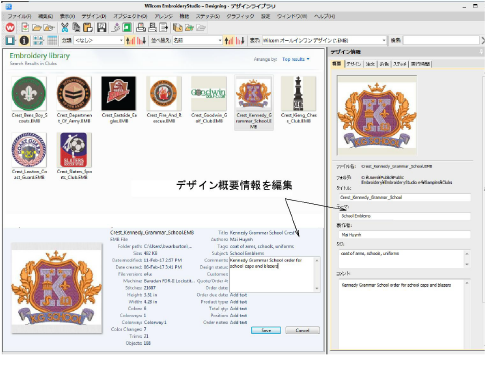Switch to the デザイン tab in info panel

(354, 64)
